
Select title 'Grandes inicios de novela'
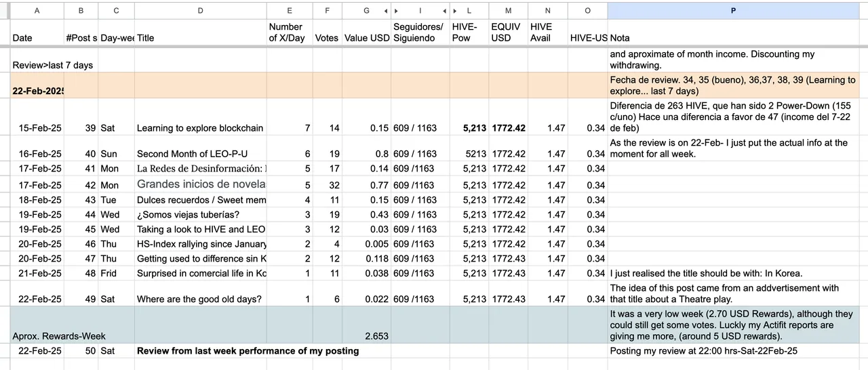pyautogui.click(x=200, y=184)
